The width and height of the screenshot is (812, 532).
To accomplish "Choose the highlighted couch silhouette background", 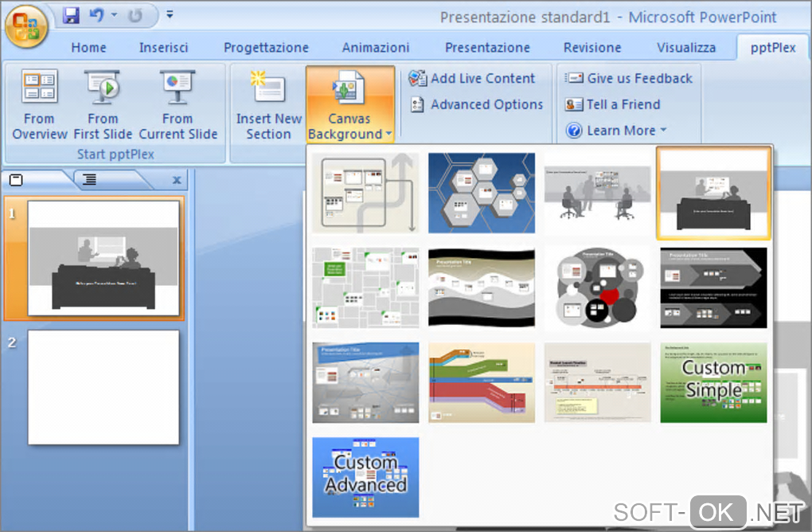I will [713, 193].
